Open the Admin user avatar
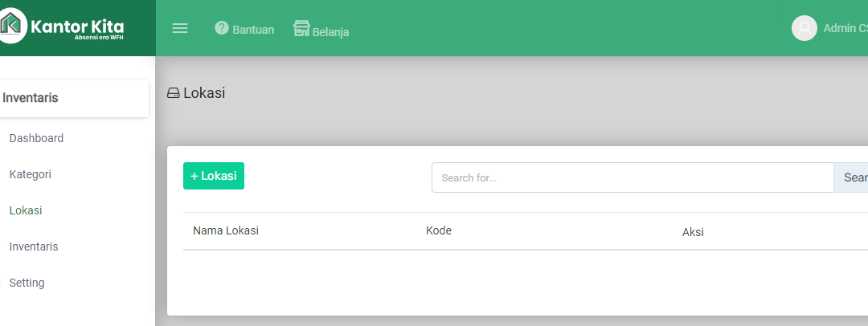The width and height of the screenshot is (868, 326). click(805, 28)
